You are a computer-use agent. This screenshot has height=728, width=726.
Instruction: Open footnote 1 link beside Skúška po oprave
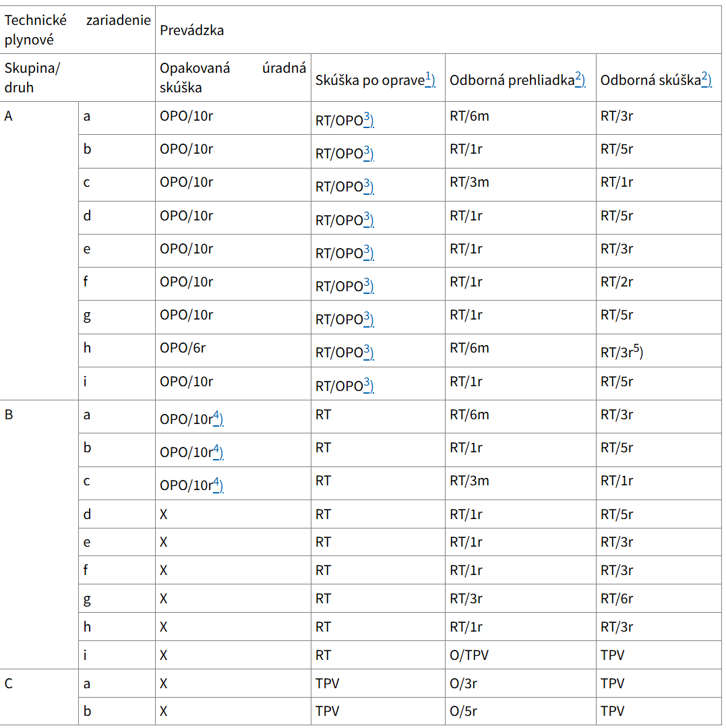(430, 79)
